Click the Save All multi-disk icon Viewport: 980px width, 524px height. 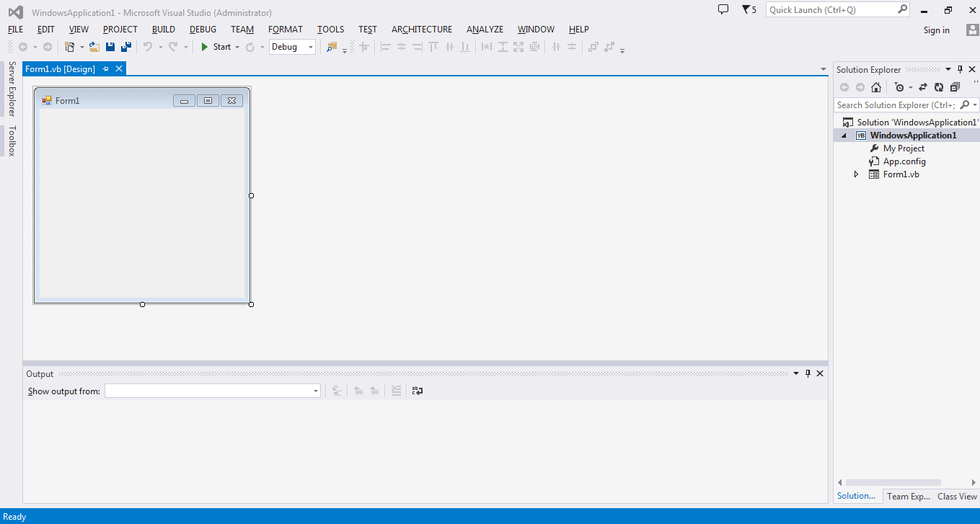[x=126, y=47]
